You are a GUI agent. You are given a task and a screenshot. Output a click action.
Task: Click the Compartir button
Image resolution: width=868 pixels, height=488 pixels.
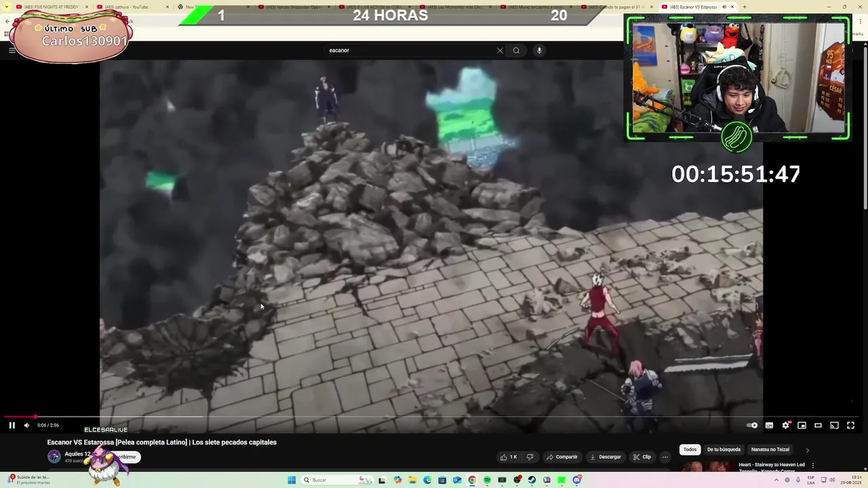(562, 457)
